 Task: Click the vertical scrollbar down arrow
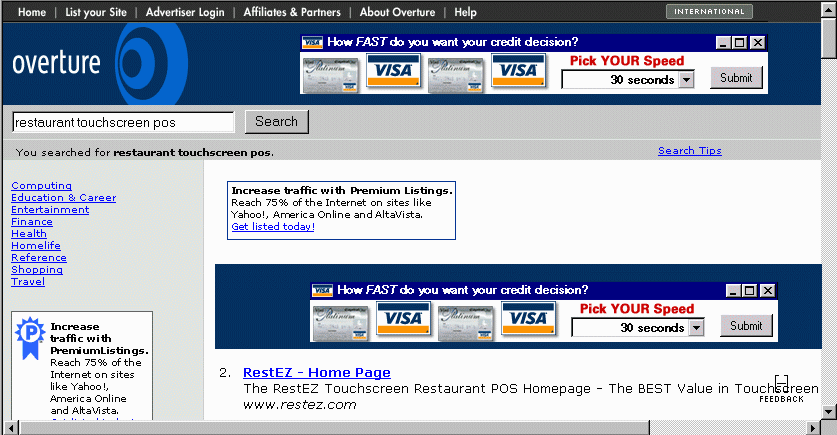pos(829,412)
